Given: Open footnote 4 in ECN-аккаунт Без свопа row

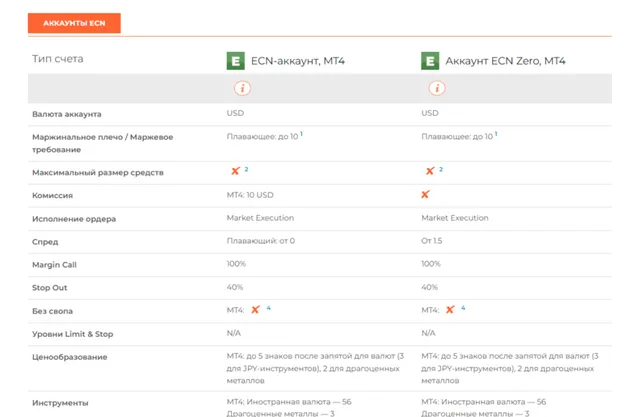Looking at the screenshot, I should [268, 308].
